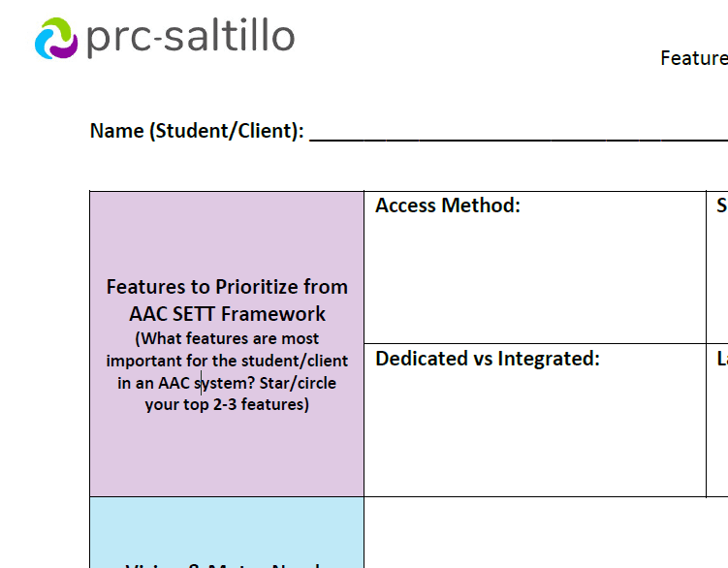Viewport: 728px width, 568px height.
Task: Click the "important for the student/client" line
Action: pyautogui.click(x=227, y=361)
